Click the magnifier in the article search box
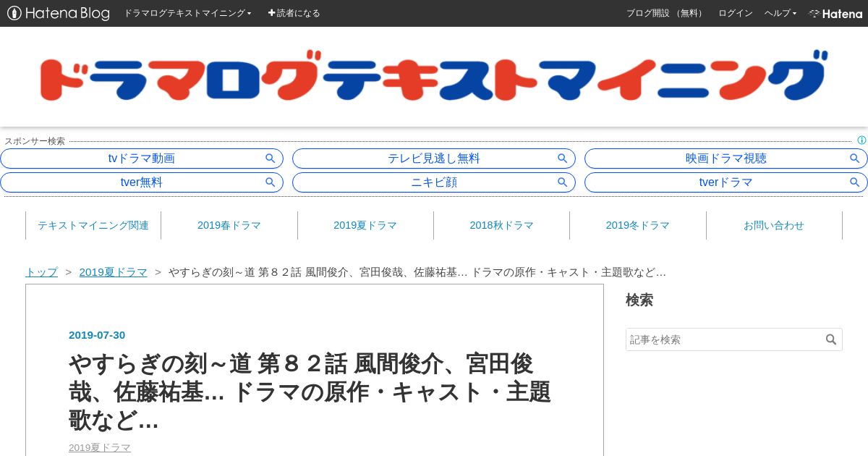The width and height of the screenshot is (868, 456). coord(831,339)
